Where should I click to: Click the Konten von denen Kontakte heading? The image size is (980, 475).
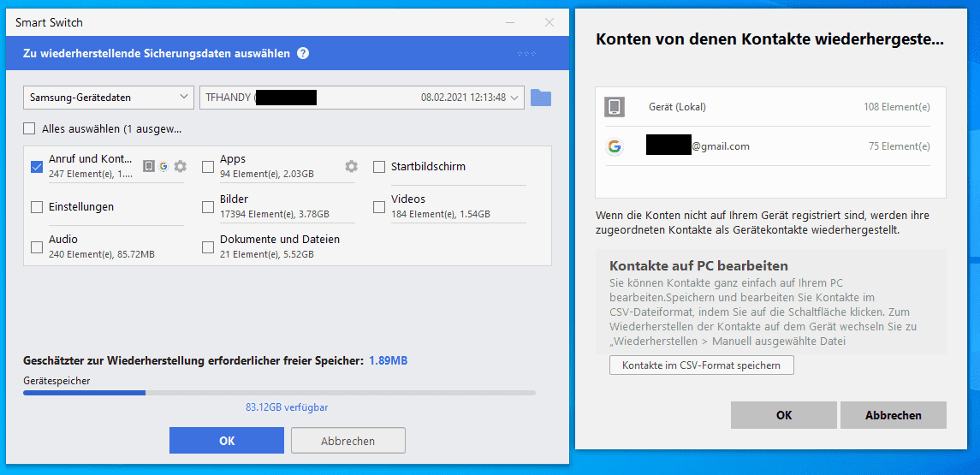point(770,40)
